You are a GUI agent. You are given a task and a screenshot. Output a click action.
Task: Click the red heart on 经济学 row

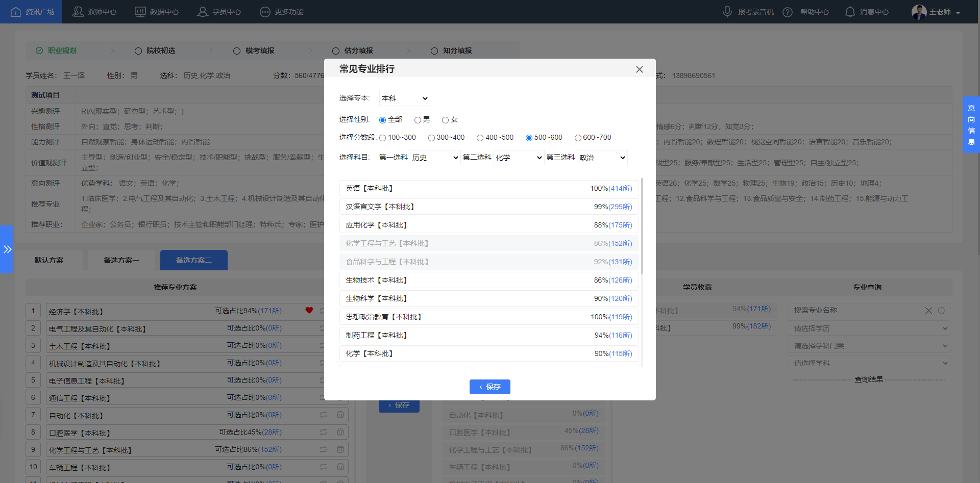click(309, 310)
